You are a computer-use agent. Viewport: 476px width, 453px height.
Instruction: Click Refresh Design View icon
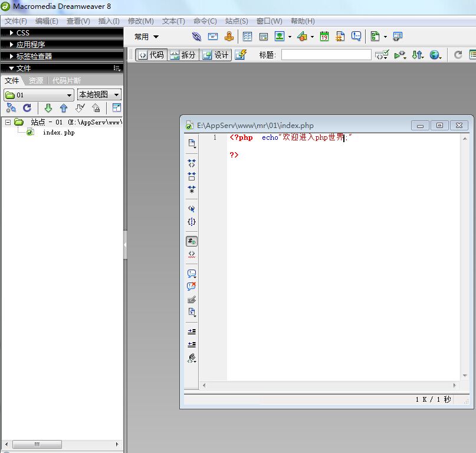tap(458, 55)
